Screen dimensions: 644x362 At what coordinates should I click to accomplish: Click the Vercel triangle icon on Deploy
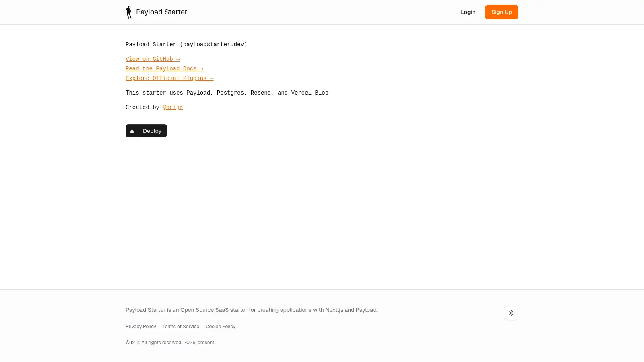[132, 131]
